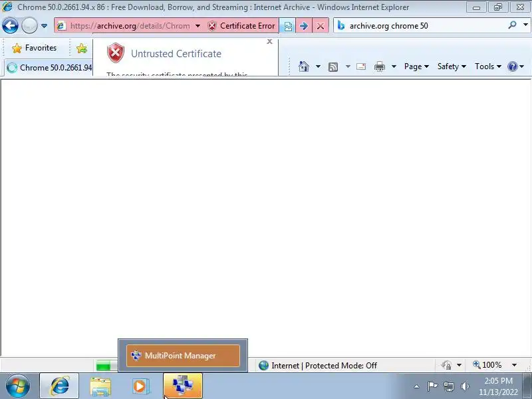The width and height of the screenshot is (532, 399).
Task: Toggle Compatibility View broken-page icon
Action: [x=288, y=26]
